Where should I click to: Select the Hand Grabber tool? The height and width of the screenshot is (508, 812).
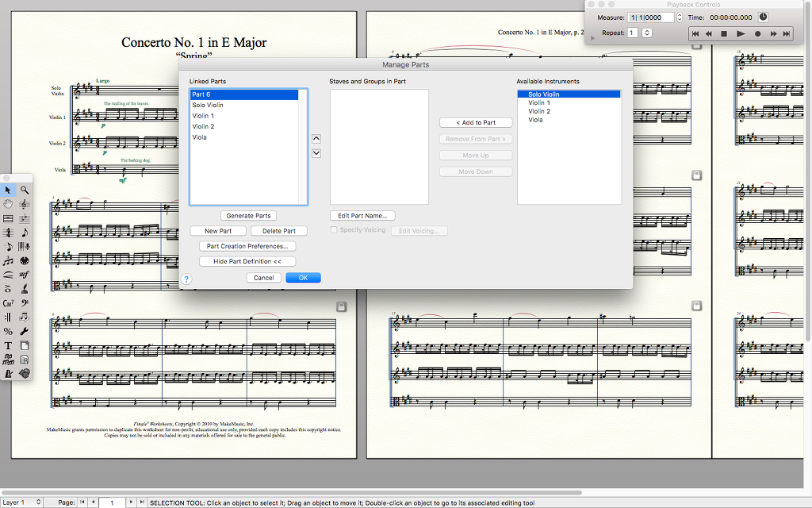[x=8, y=204]
